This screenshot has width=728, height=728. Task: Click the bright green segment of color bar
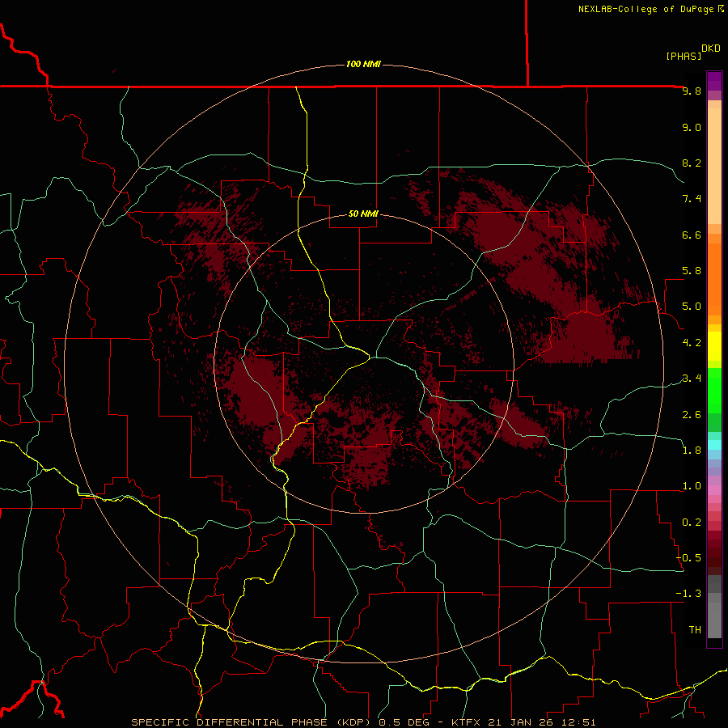point(714,390)
